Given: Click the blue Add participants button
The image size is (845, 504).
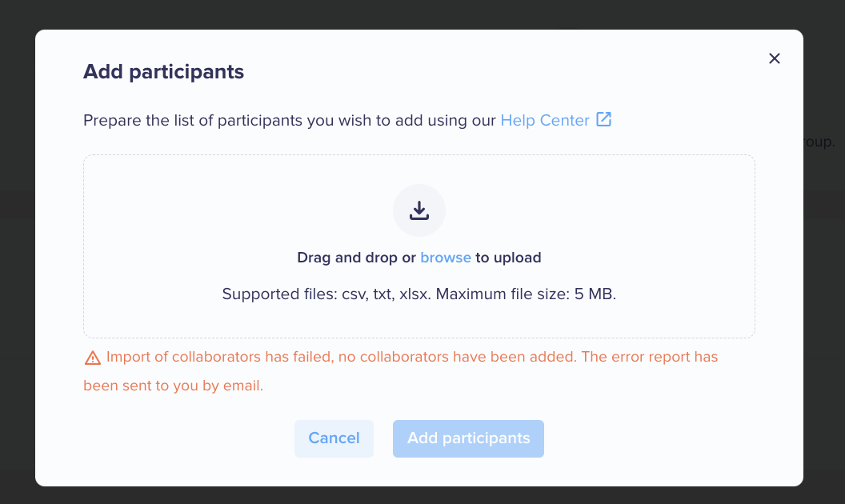Looking at the screenshot, I should [x=468, y=438].
